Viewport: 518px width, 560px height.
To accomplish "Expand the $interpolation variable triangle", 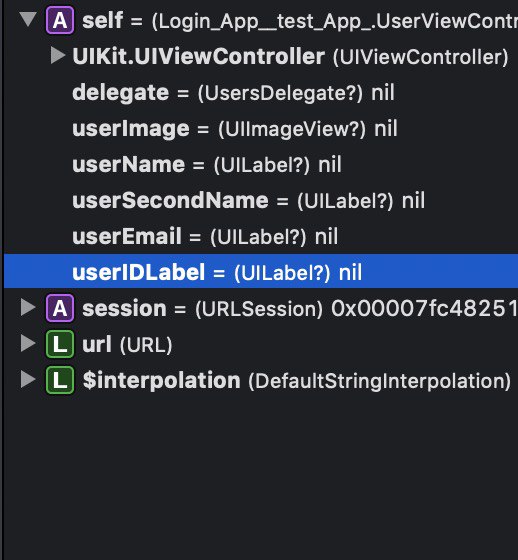I will pyautogui.click(x=28, y=379).
